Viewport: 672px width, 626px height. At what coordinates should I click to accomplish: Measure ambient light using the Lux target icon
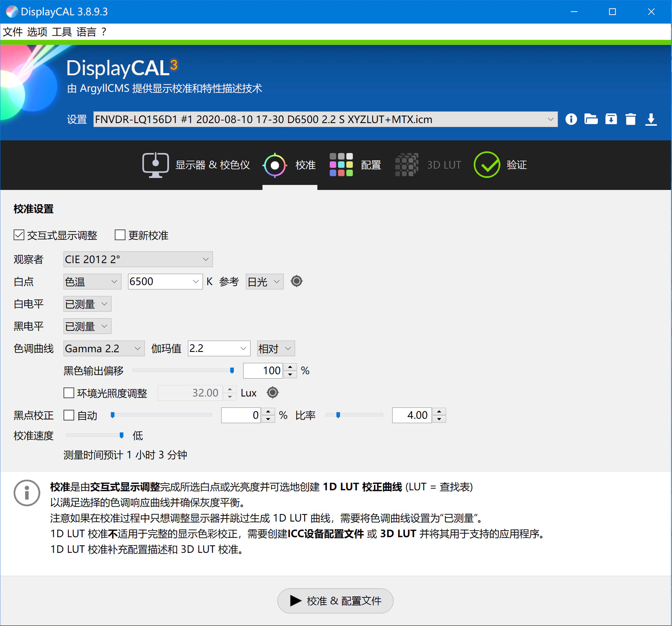272,393
